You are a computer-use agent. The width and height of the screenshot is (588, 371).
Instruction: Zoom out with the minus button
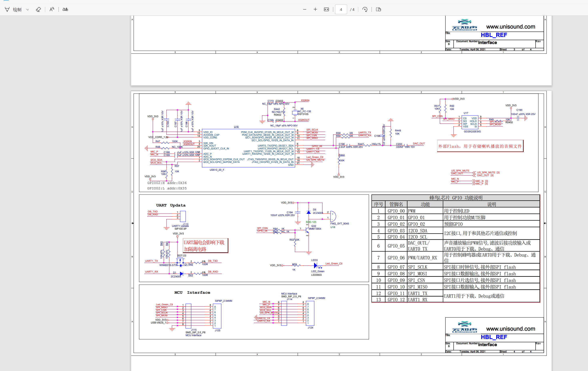(x=304, y=10)
